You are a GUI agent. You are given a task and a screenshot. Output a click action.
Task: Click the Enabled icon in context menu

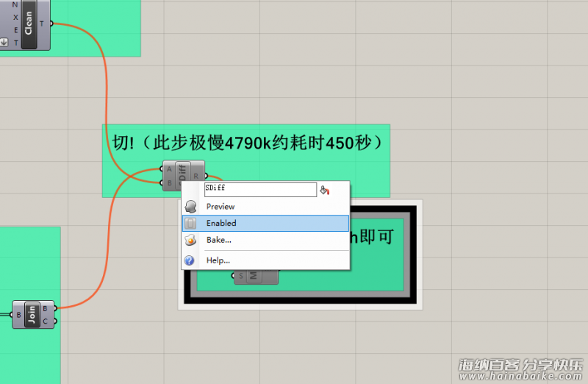(190, 223)
